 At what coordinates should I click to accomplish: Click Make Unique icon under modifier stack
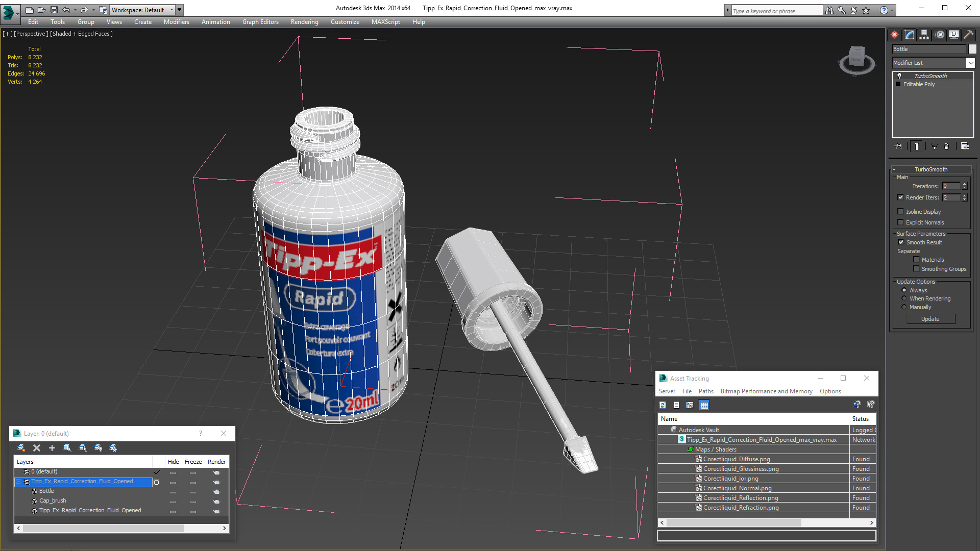coord(935,146)
